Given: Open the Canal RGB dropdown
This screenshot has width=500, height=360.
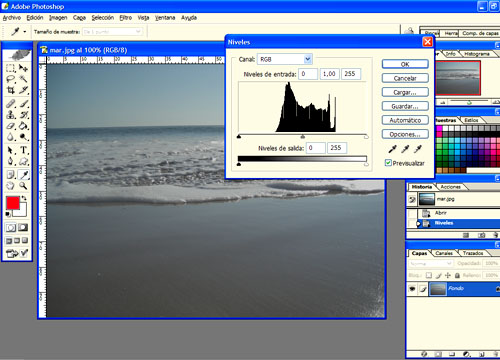Looking at the screenshot, I should 285,59.
